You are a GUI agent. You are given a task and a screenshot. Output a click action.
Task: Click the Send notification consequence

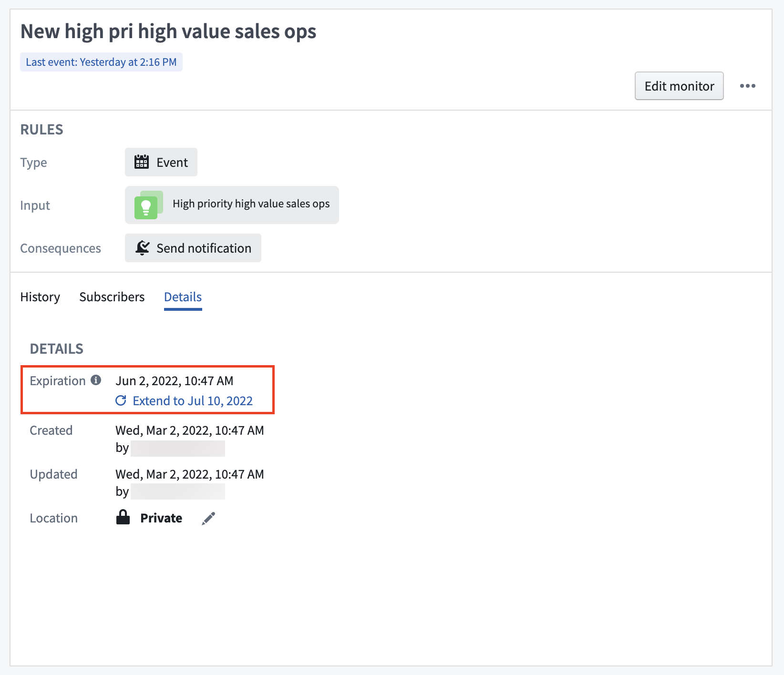(x=193, y=248)
